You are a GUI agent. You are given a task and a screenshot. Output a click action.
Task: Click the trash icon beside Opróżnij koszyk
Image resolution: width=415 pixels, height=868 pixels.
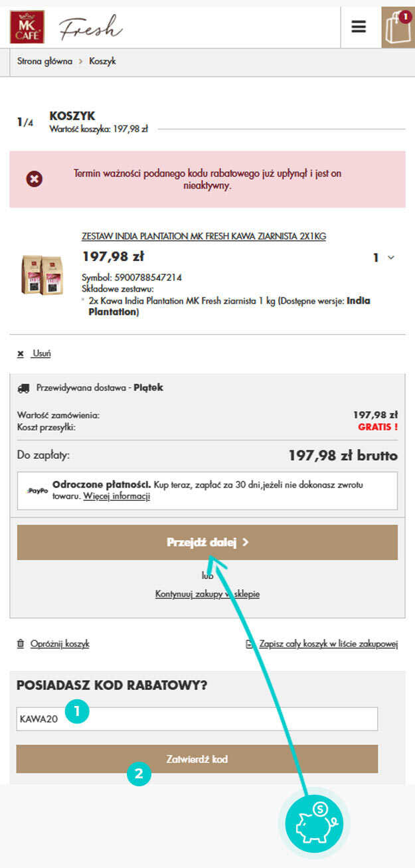[21, 644]
